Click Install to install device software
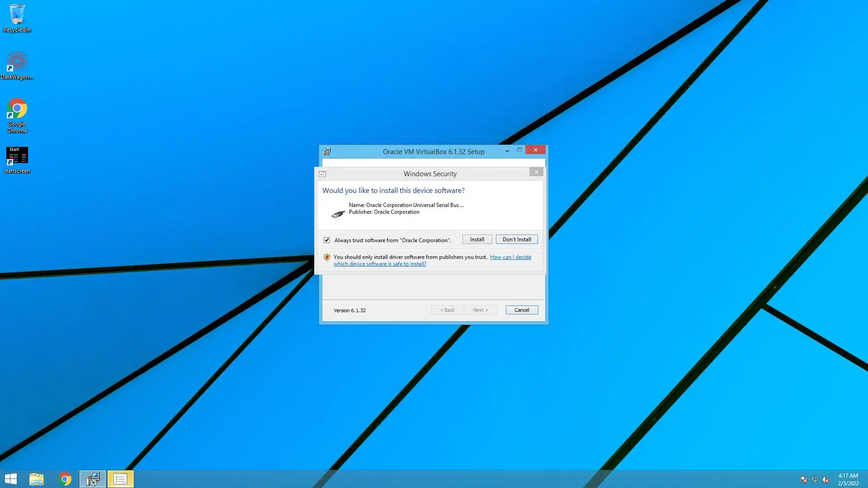The image size is (868, 488). [x=477, y=239]
